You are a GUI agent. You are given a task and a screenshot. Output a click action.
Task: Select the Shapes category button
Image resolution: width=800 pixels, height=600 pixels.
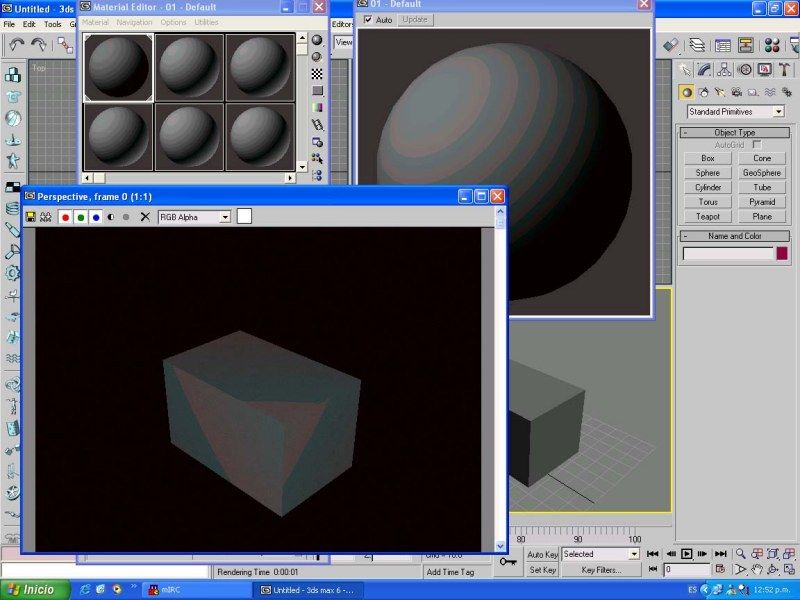(704, 92)
